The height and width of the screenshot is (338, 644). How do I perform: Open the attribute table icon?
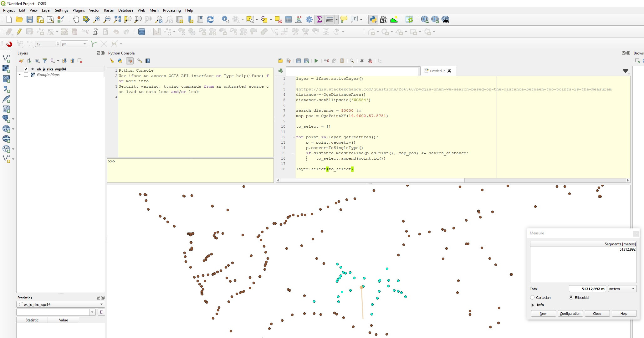click(289, 19)
